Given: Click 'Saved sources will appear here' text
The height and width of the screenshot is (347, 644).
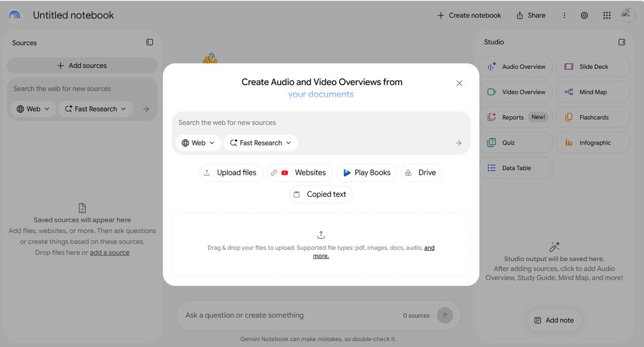Looking at the screenshot, I should click(82, 220).
